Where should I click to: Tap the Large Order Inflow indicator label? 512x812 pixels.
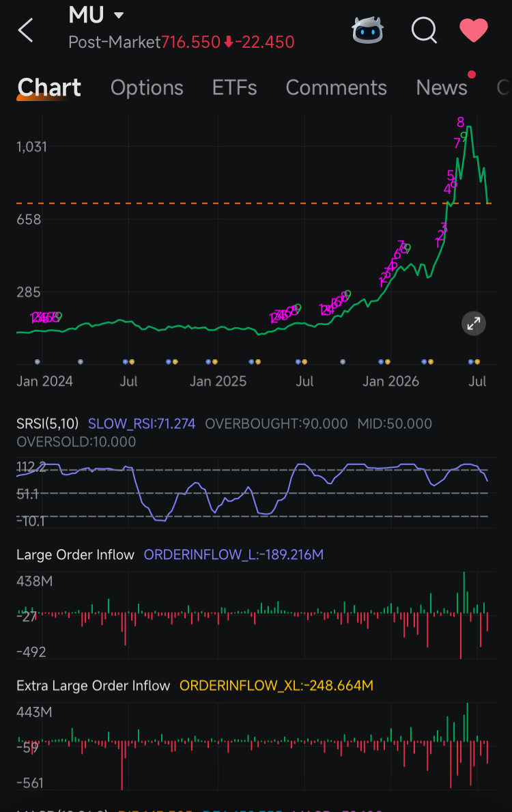(75, 555)
